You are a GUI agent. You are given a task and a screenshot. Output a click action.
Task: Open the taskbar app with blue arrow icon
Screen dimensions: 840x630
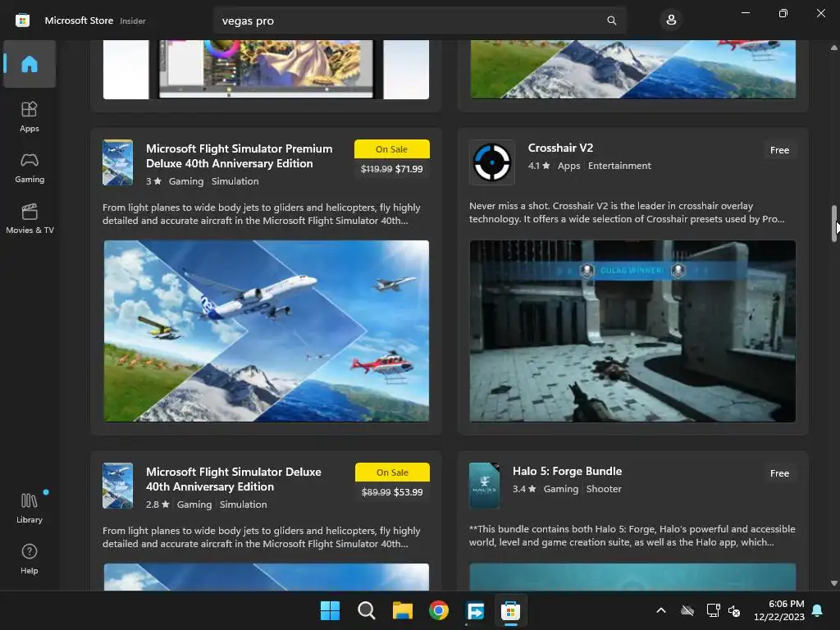pyautogui.click(x=475, y=610)
